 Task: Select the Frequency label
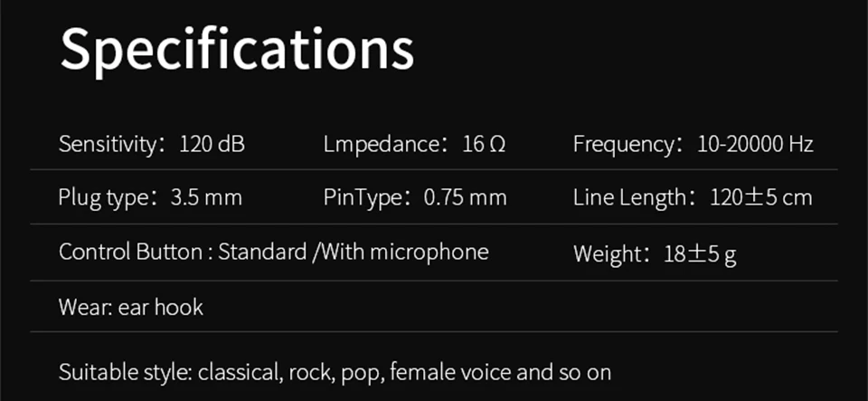(x=622, y=144)
